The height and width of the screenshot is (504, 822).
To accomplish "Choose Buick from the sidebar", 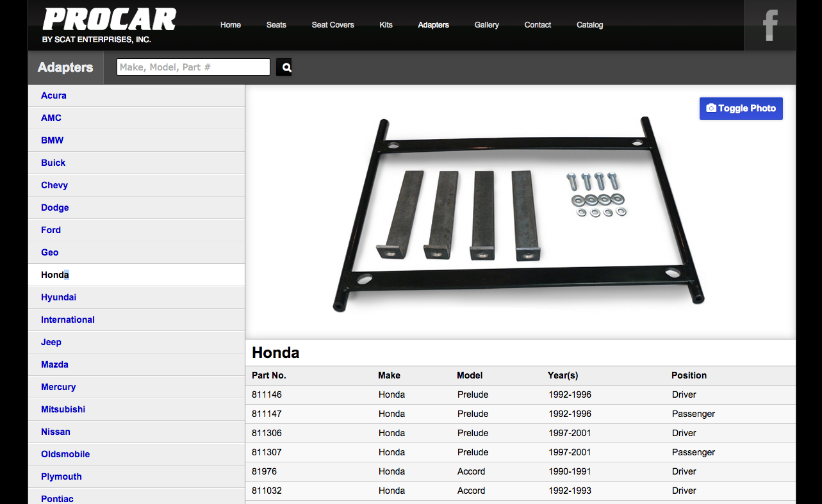I will [x=136, y=163].
